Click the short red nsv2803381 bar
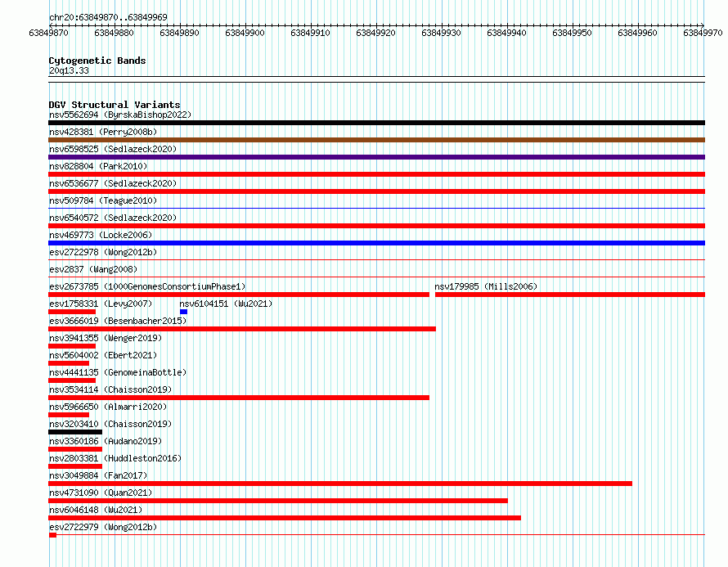728x567 pixels. click(x=75, y=466)
